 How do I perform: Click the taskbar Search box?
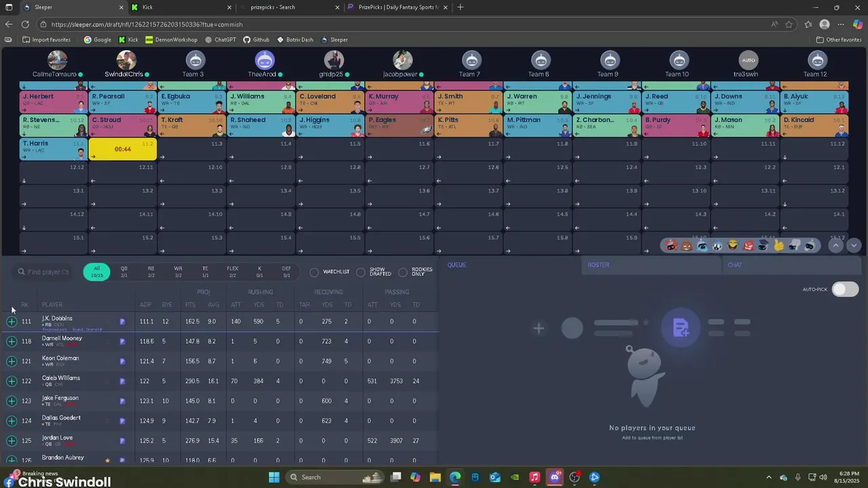pos(335,477)
